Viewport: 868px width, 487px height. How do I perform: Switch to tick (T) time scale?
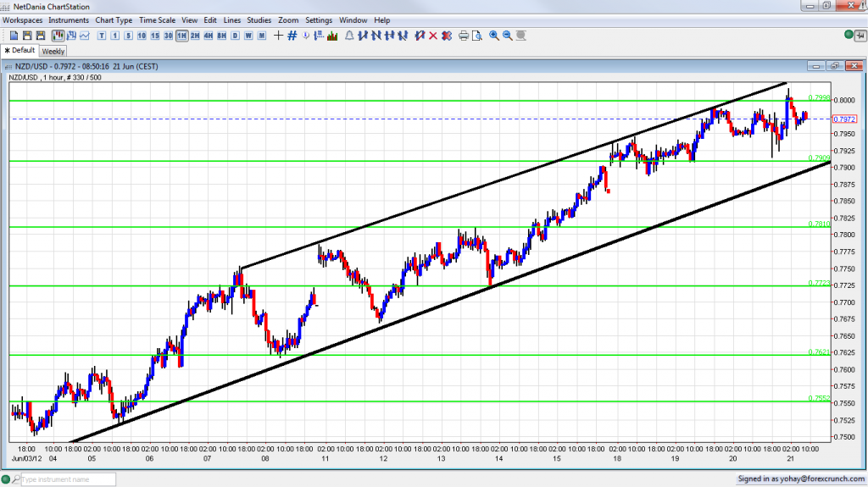(102, 36)
